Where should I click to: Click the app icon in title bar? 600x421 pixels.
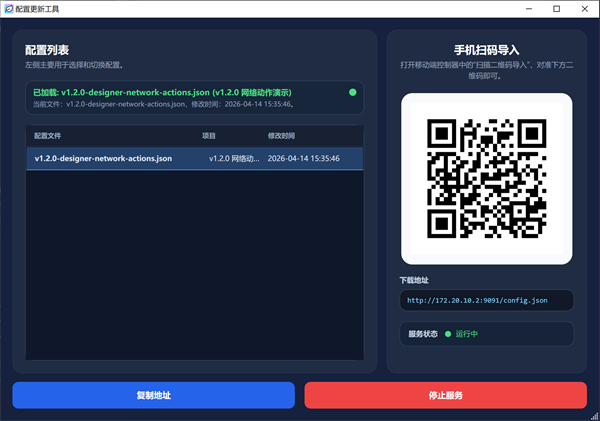(x=8, y=9)
